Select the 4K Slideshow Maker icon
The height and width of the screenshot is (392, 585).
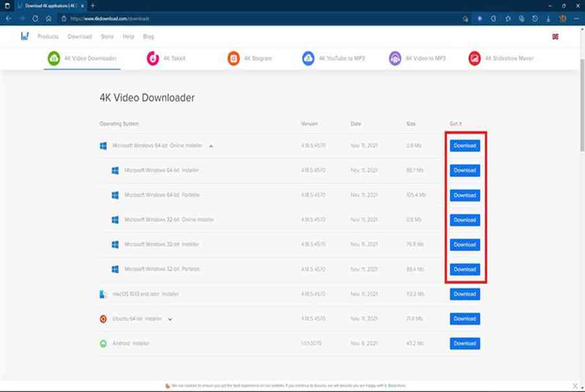[x=474, y=59]
